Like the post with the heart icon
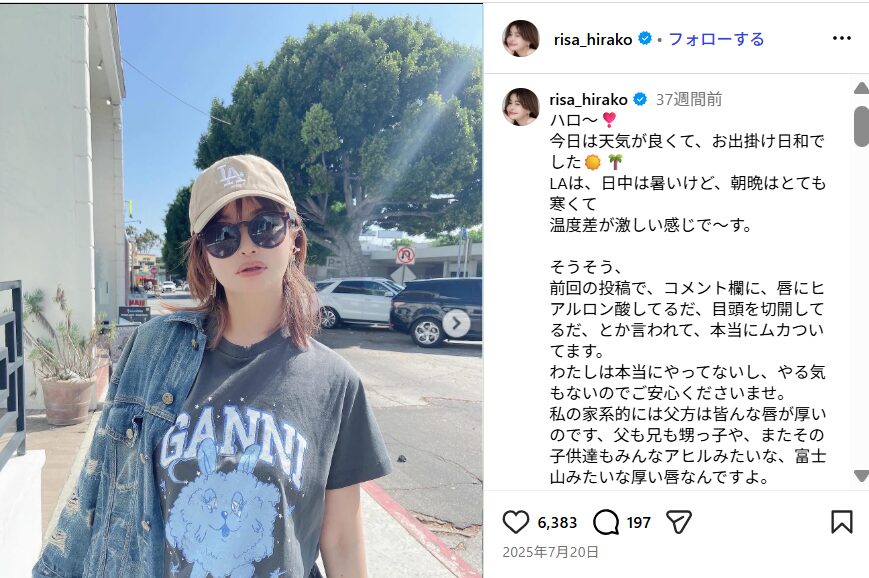Screen dimensions: 869x578 pyautogui.click(x=515, y=522)
